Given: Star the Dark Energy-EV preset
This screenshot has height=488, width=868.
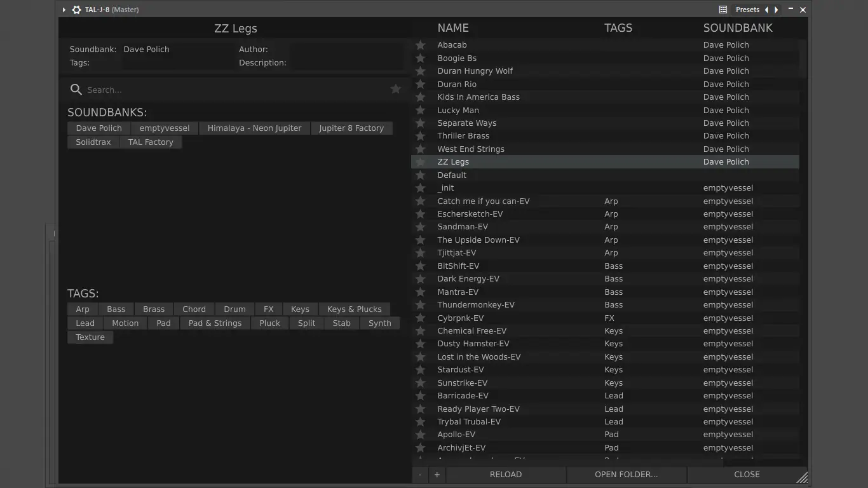Looking at the screenshot, I should pyautogui.click(x=420, y=279).
